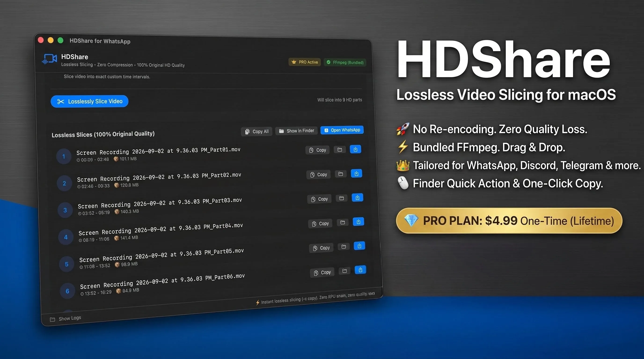This screenshot has height=359, width=644.
Task: Share Part03.mov with the blue share icon
Action: 358,197
